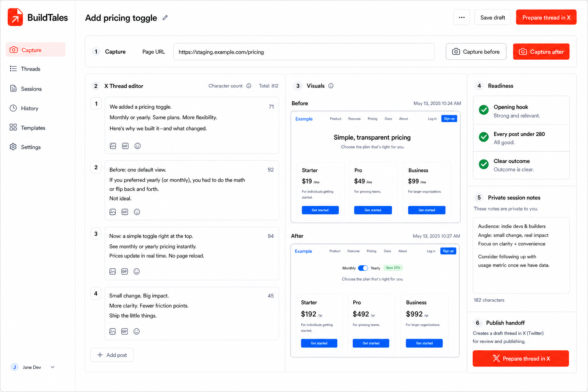Open Sessions in sidebar
The image size is (588, 392).
pyautogui.click(x=36, y=89)
